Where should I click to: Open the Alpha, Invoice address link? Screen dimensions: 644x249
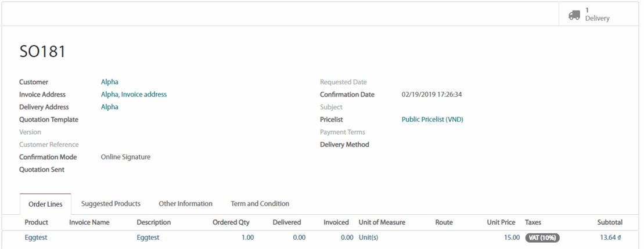pyautogui.click(x=134, y=95)
